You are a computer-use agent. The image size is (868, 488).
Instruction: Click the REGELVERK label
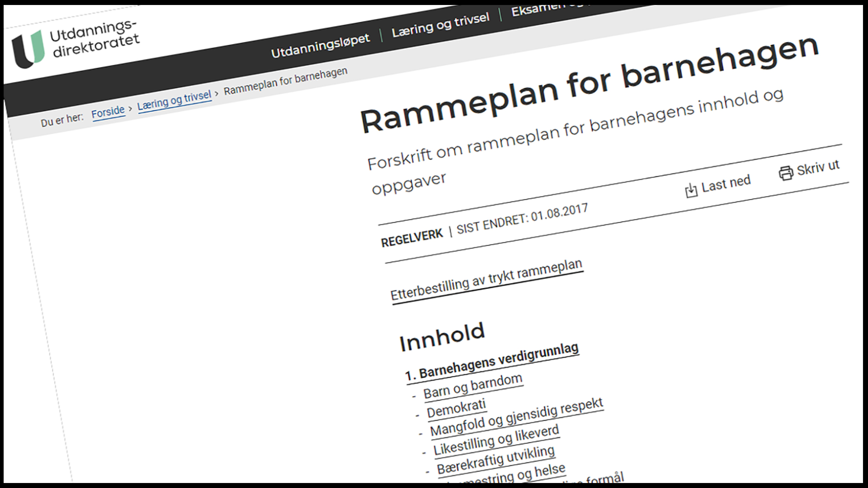(x=412, y=238)
